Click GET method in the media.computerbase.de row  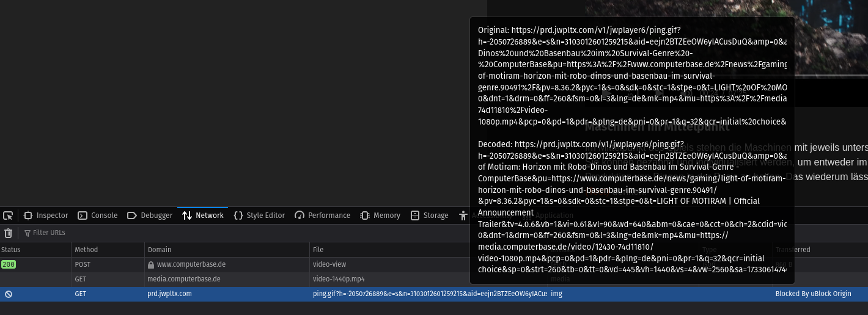(x=108, y=279)
